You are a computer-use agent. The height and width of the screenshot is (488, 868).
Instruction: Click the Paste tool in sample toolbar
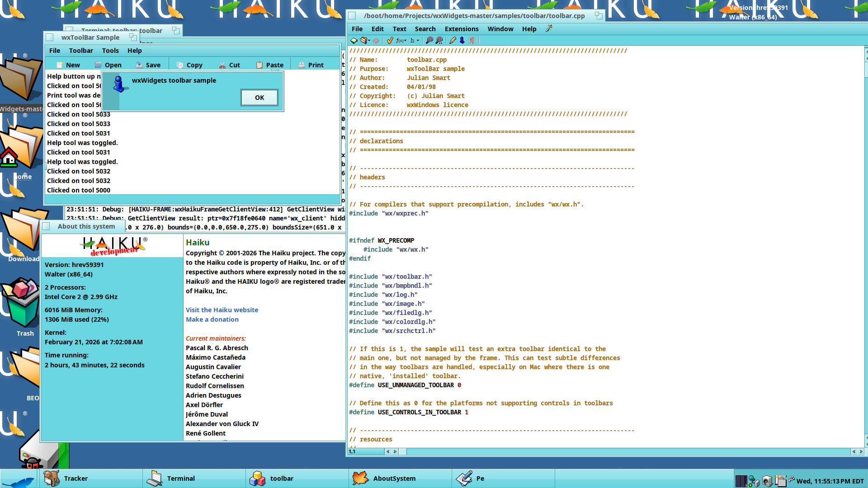pos(270,65)
